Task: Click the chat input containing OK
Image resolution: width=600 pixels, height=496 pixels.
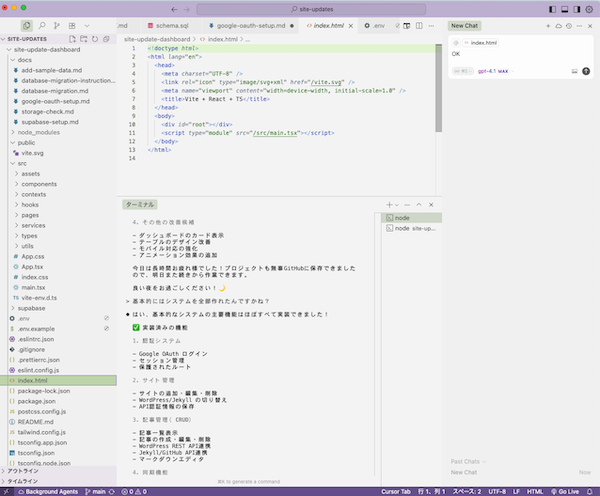Action: 521,54
